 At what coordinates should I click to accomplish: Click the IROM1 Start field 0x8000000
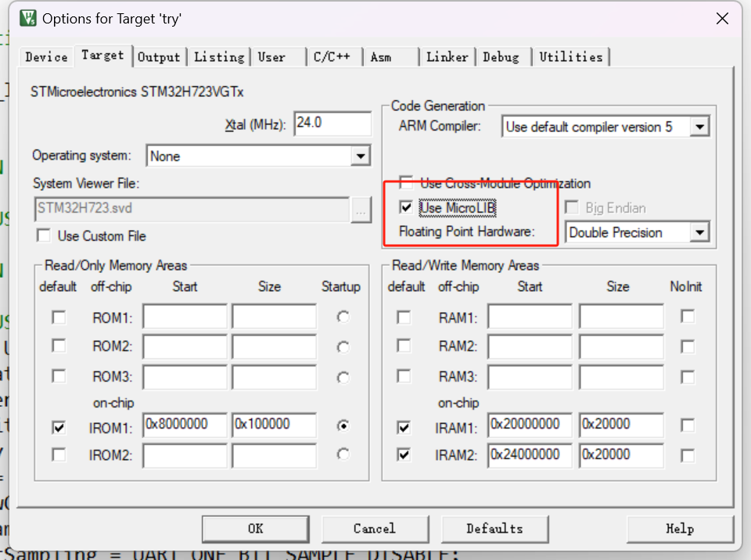(185, 425)
